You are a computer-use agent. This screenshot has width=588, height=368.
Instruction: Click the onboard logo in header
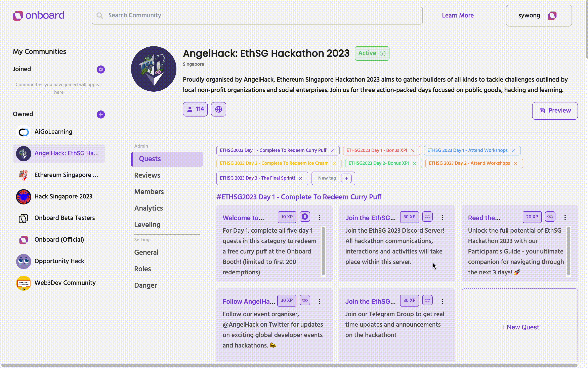pos(39,15)
